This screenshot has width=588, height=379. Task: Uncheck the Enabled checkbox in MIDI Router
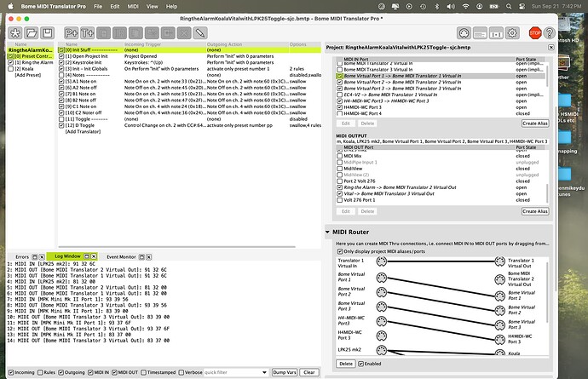click(x=360, y=364)
